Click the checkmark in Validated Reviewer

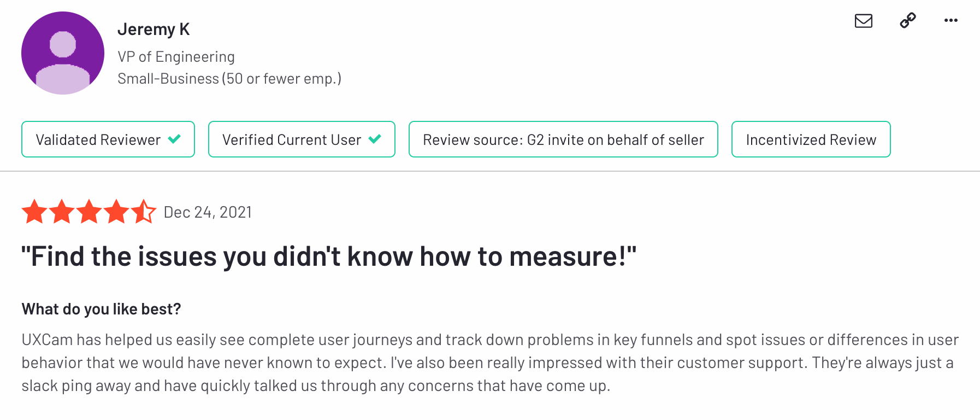(174, 139)
